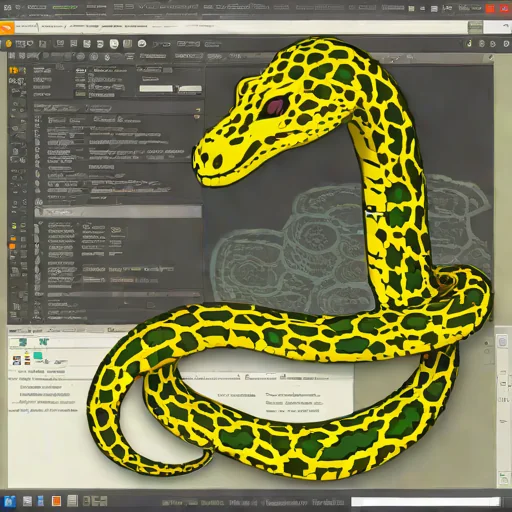Select the round orange icon in toolbar
Viewport: 512px width, 512px height.
pos(9,44)
